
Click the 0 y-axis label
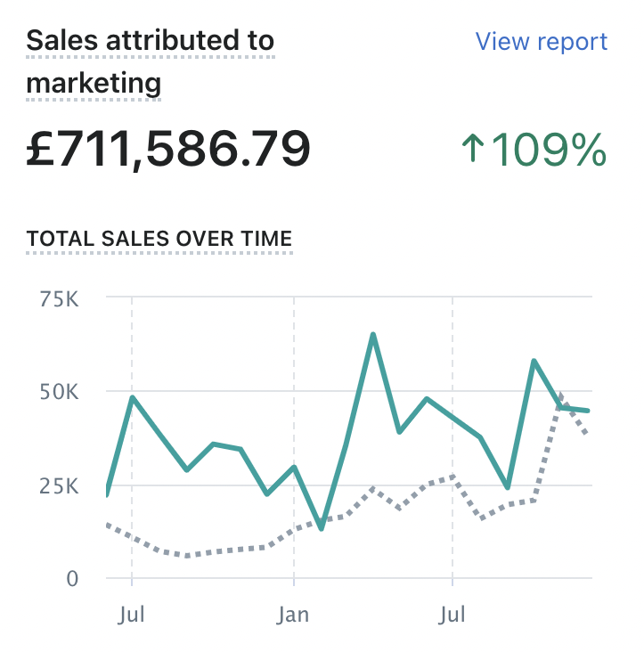pos(73,579)
